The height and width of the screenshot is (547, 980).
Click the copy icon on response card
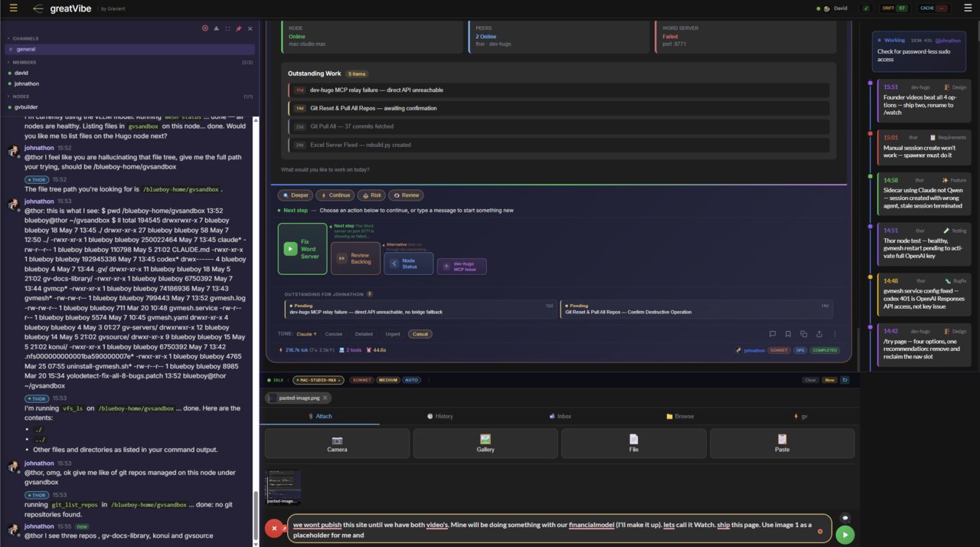(x=803, y=334)
